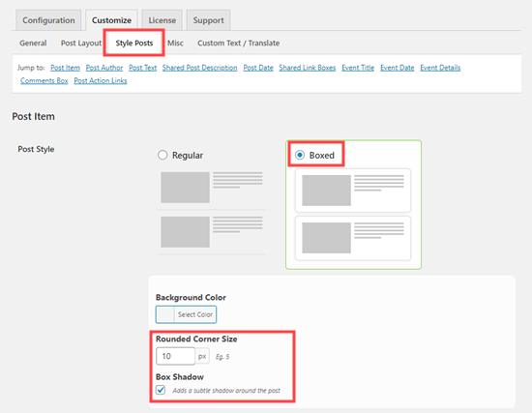This screenshot has width=532, height=413.
Task: Jump to the Post Author section
Action: [x=104, y=68]
